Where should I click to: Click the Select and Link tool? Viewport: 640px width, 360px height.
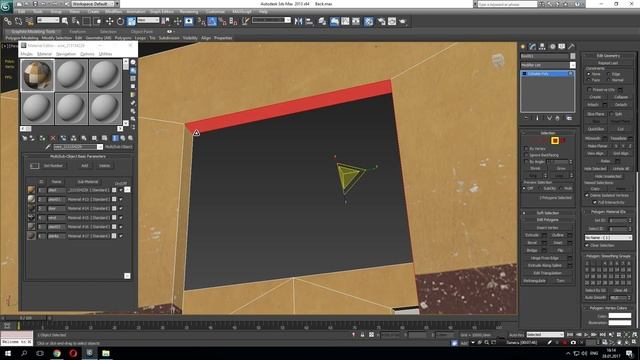tap(8, 21)
